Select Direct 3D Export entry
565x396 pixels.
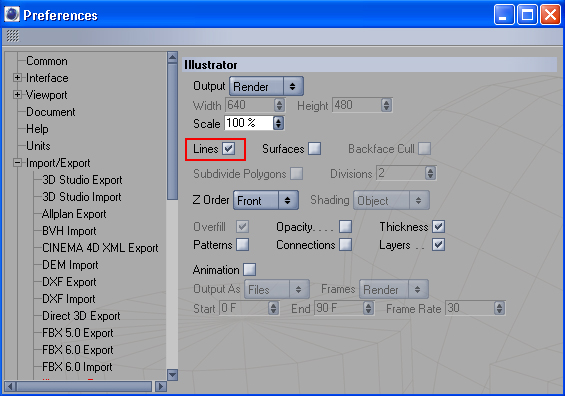coord(81,316)
